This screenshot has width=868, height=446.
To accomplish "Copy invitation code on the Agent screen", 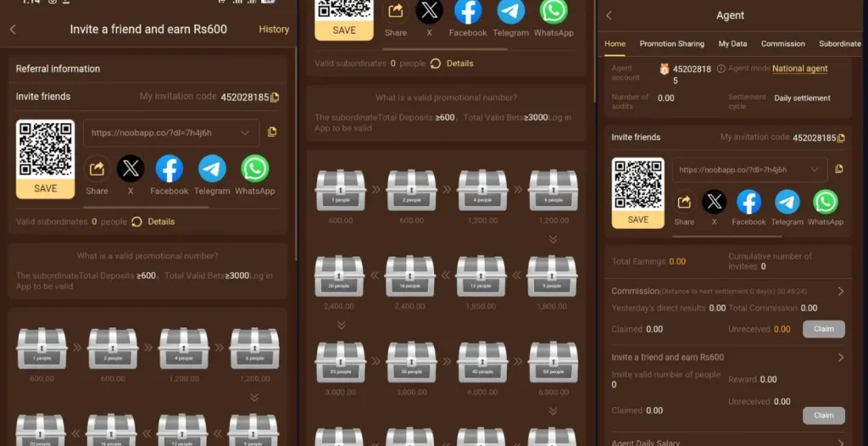I will (x=841, y=138).
